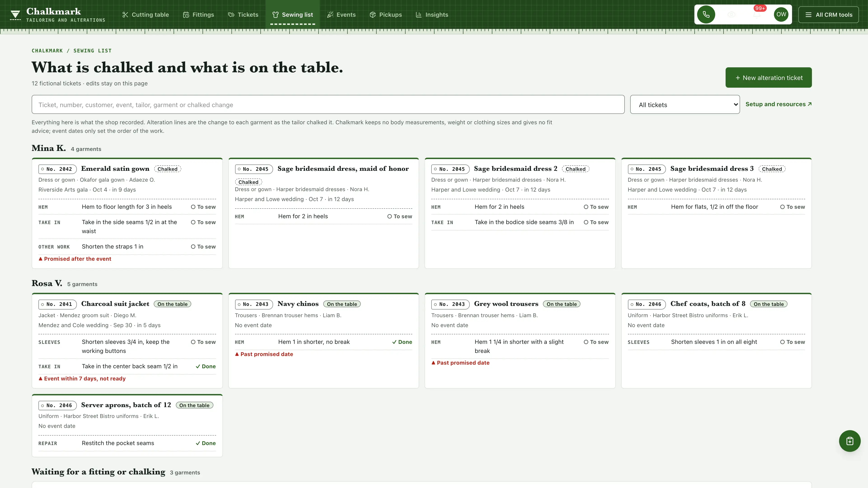Go to Cutting table with scissors icon
Viewport: 868px width, 488px height.
(146, 14)
